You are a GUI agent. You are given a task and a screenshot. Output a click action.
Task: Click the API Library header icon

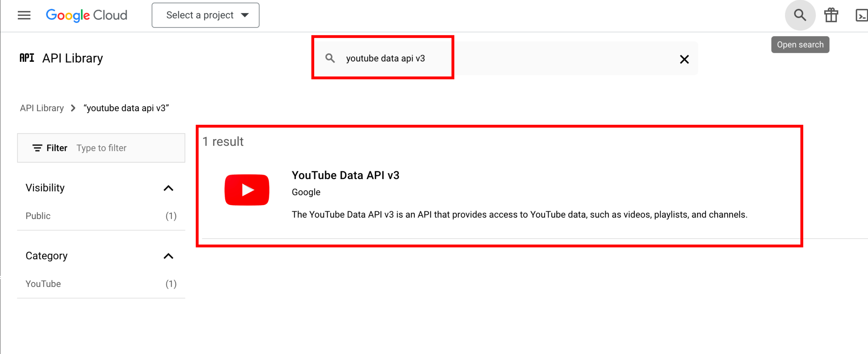coord(27,58)
